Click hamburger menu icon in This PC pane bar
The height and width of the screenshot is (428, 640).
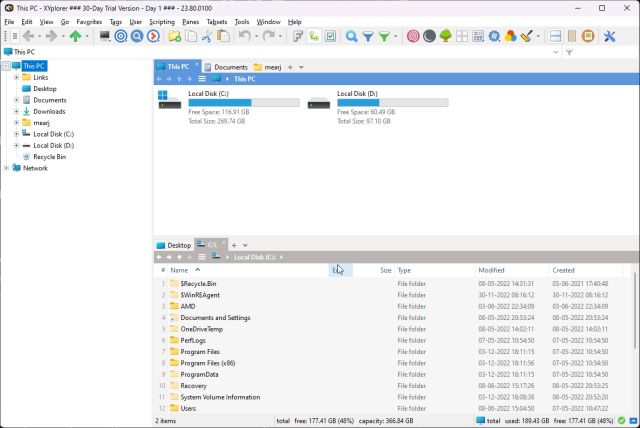[x=202, y=79]
